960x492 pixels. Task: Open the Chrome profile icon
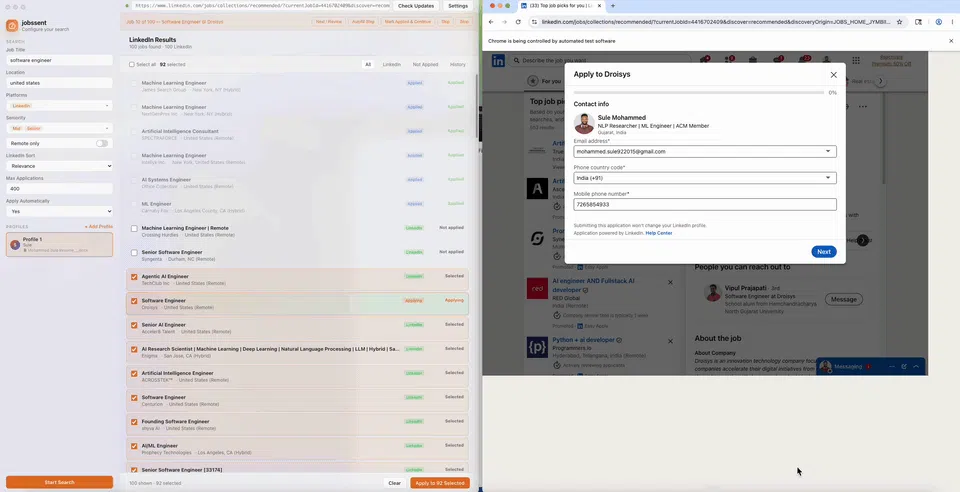click(x=939, y=22)
